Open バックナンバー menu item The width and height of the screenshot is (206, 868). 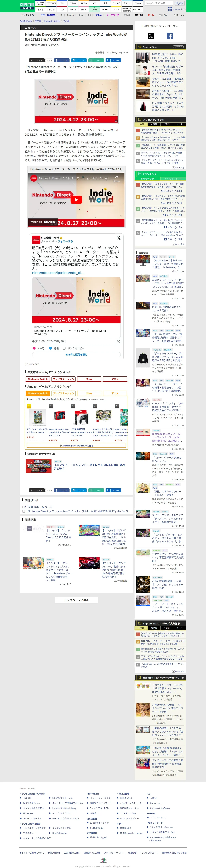[29, 15]
